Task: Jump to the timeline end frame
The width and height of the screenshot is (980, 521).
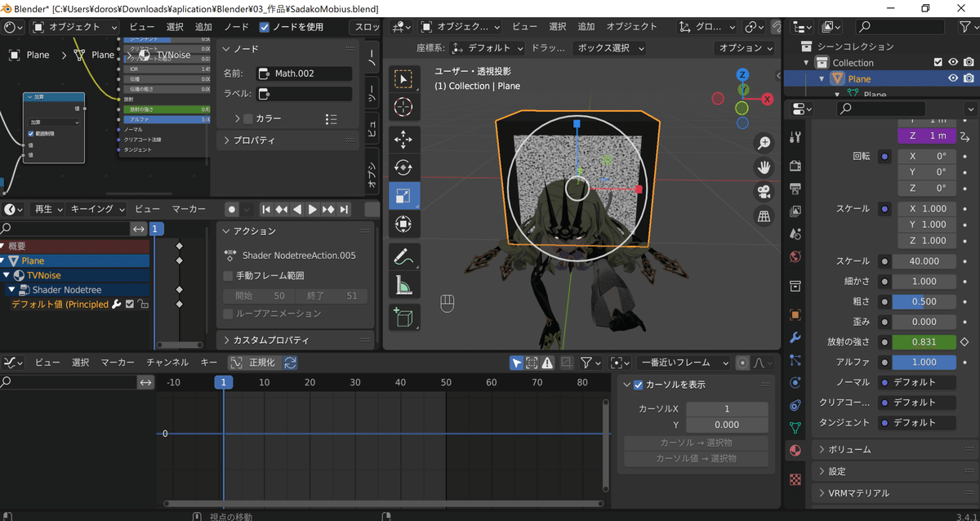Action: (345, 210)
